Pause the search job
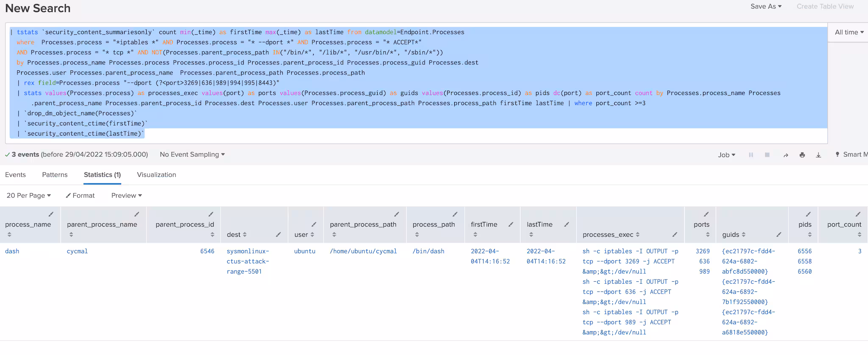The height and width of the screenshot is (355, 868). pyautogui.click(x=751, y=155)
